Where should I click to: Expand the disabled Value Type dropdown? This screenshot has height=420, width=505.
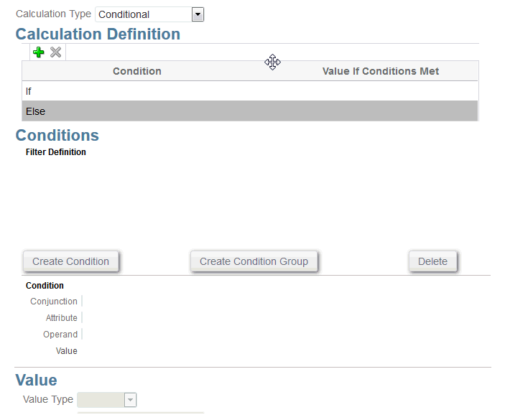pyautogui.click(x=130, y=400)
